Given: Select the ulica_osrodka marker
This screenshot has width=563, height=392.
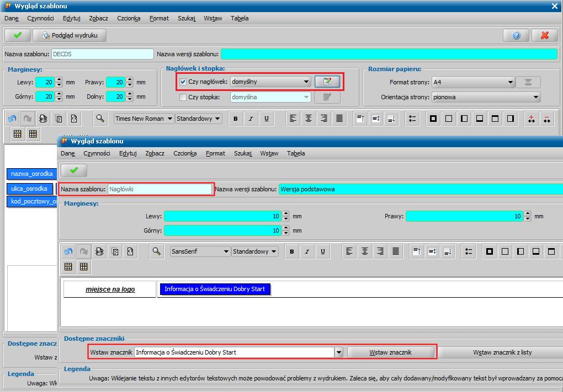Looking at the screenshot, I should coord(29,189).
